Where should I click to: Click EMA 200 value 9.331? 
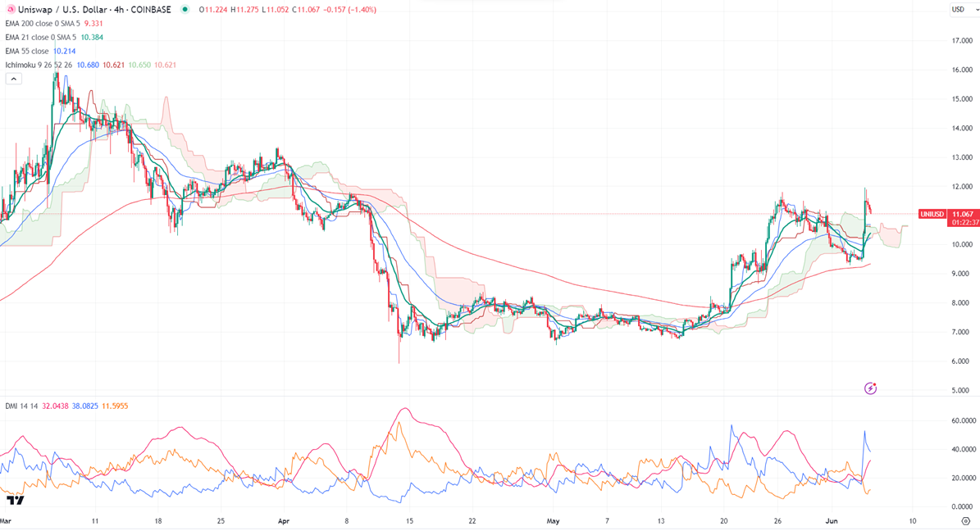(93, 23)
